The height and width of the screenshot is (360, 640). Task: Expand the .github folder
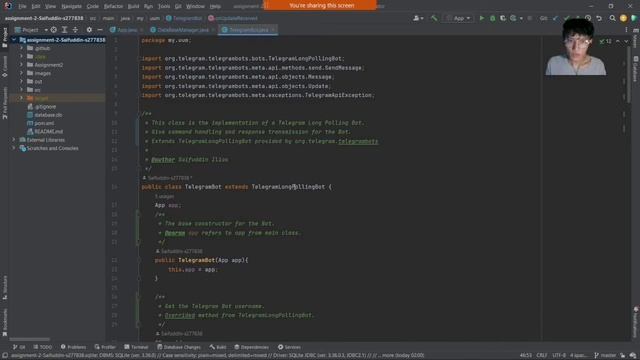pyautogui.click(x=21, y=48)
